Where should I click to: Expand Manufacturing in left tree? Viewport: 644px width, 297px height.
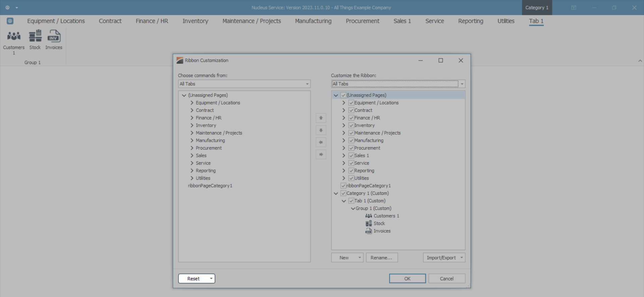tap(192, 140)
